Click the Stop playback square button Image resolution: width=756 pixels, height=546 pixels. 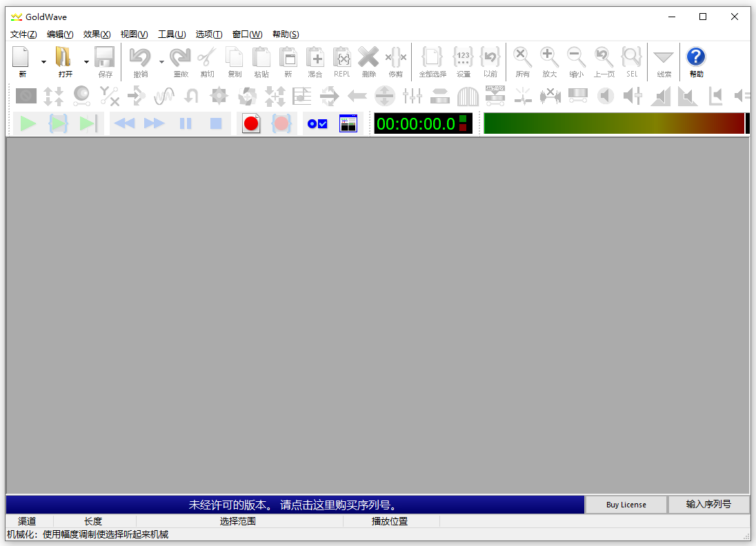[215, 124]
